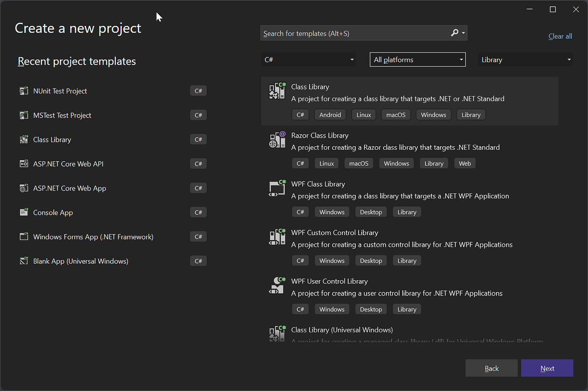Select the WPF Class Library template title

(318, 184)
